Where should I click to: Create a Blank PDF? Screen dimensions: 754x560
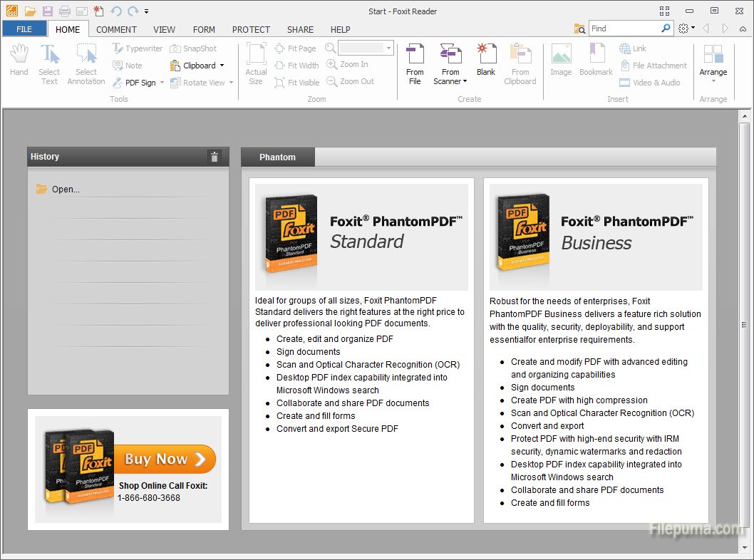click(486, 60)
